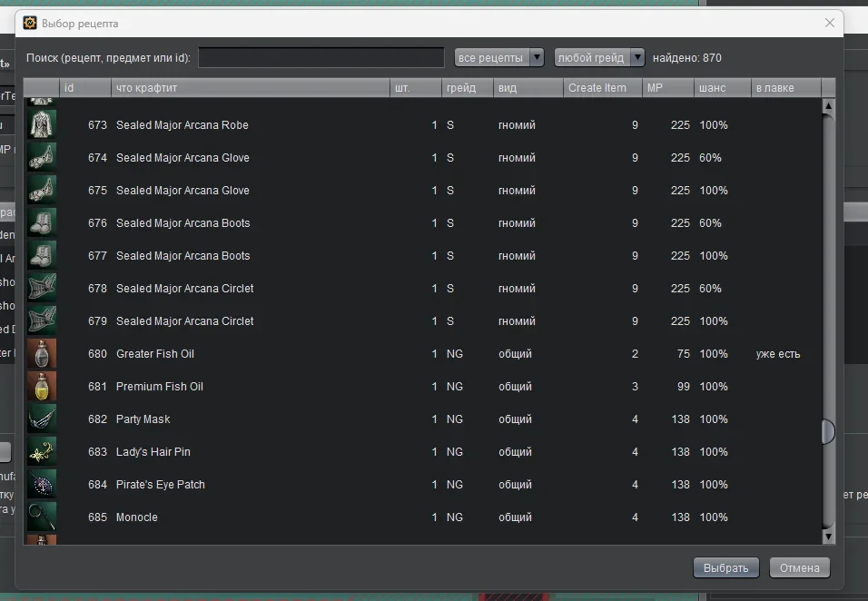The width and height of the screenshot is (868, 601).
Task: Select the 'Pirate's Eye Patch' recipe name
Action: pyautogui.click(x=161, y=484)
